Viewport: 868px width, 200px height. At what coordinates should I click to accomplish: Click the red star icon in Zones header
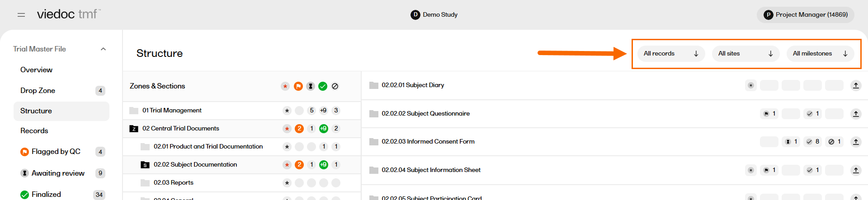(285, 86)
